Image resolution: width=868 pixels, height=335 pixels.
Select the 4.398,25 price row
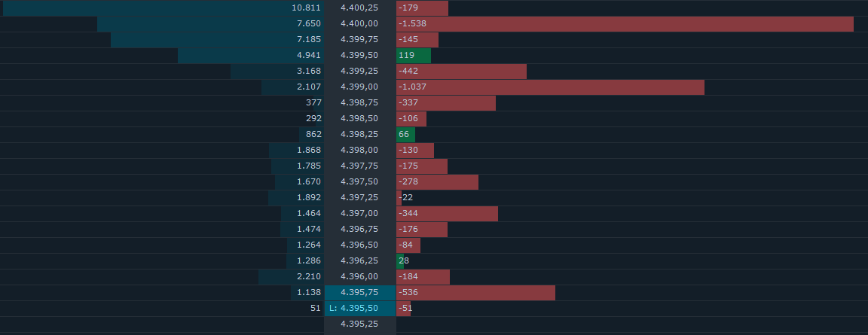click(359, 134)
